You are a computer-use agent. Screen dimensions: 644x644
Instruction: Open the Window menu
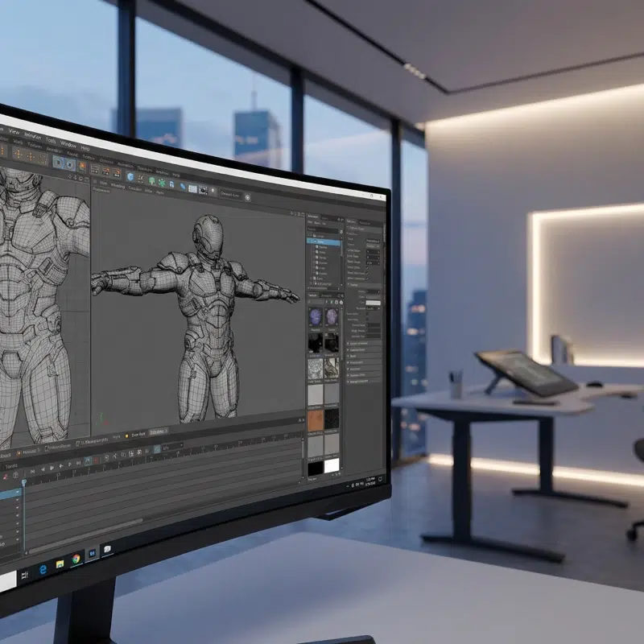pos(68,144)
